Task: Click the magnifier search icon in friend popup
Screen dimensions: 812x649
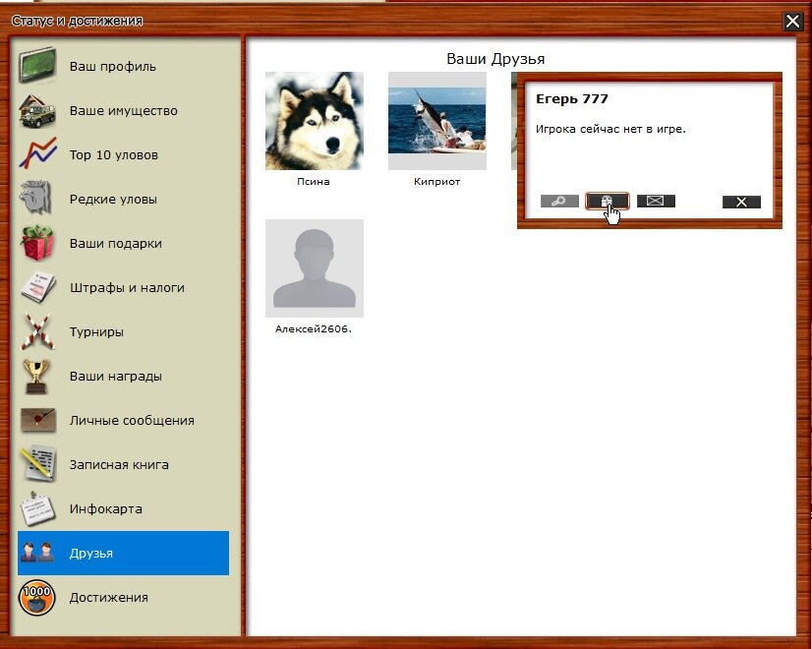Action: [559, 202]
